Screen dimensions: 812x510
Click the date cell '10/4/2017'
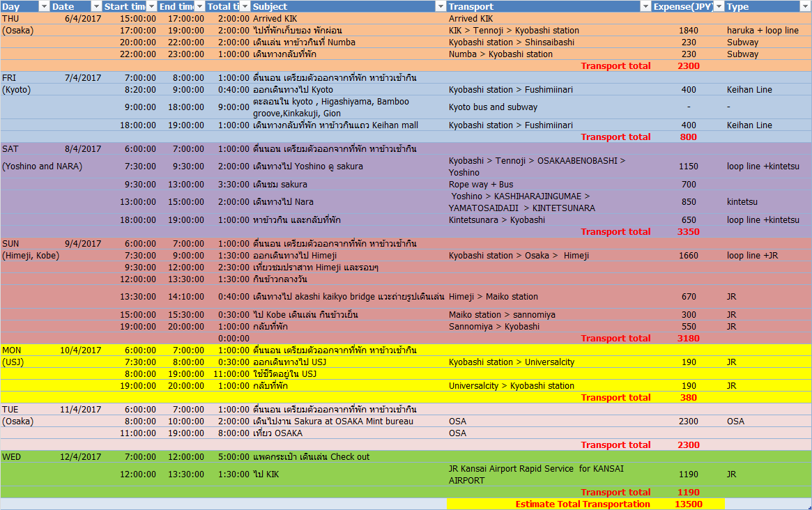81,350
